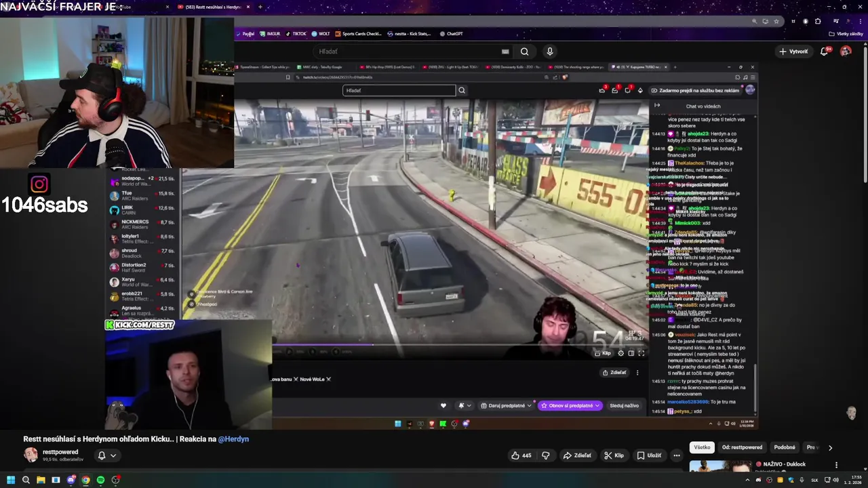
Task: Open Spotify from the taskbar
Action: 100,480
